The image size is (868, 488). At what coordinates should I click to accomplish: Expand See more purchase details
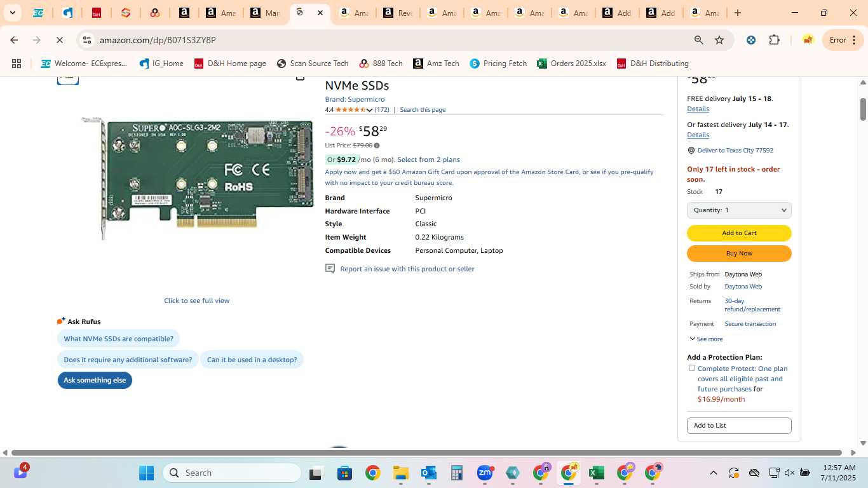click(x=706, y=339)
